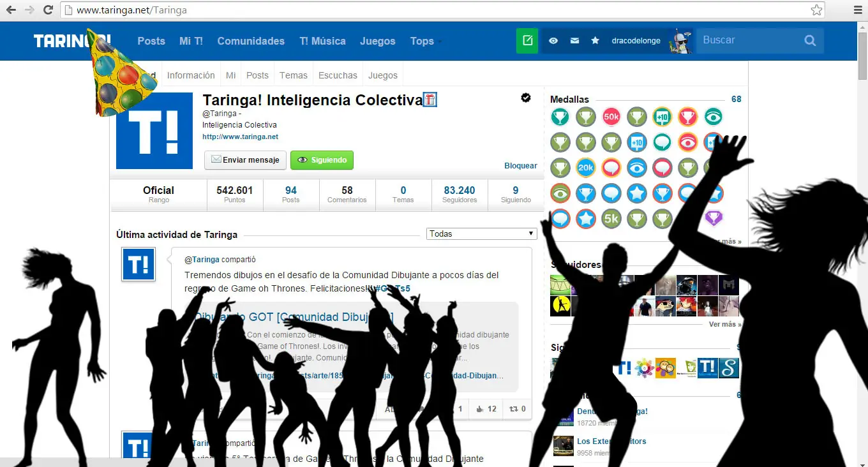
Task: Open Mi T! in top navigation
Action: (191, 41)
